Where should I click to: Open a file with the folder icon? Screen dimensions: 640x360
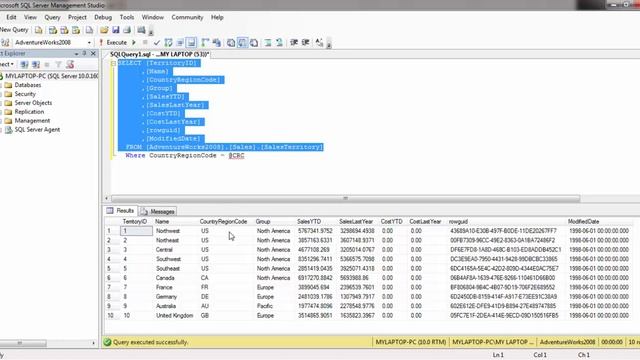pyautogui.click(x=104, y=30)
